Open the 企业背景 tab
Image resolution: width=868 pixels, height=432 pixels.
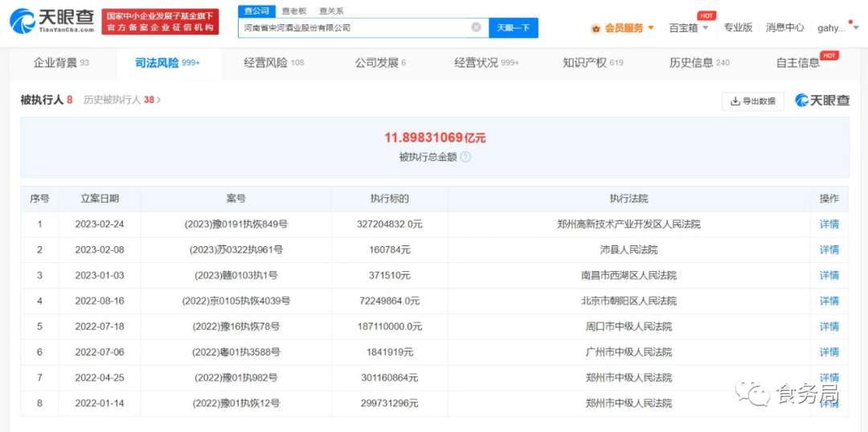61,63
